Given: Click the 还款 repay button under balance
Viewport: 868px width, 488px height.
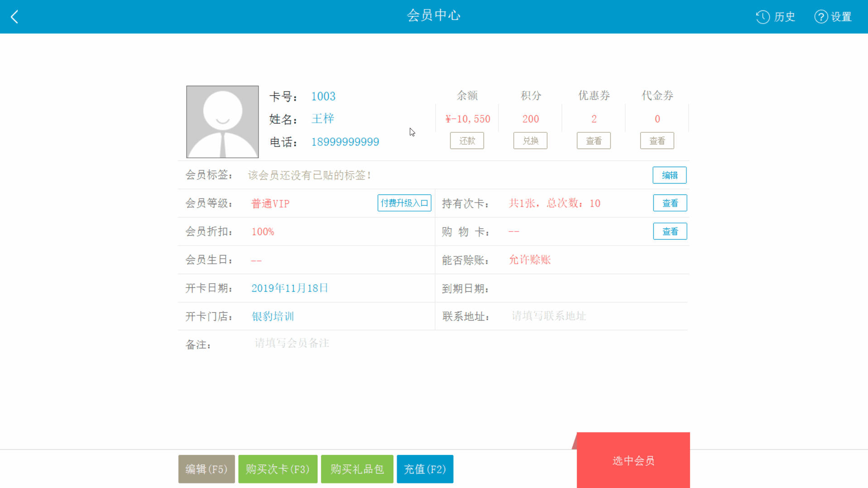Looking at the screenshot, I should 467,141.
